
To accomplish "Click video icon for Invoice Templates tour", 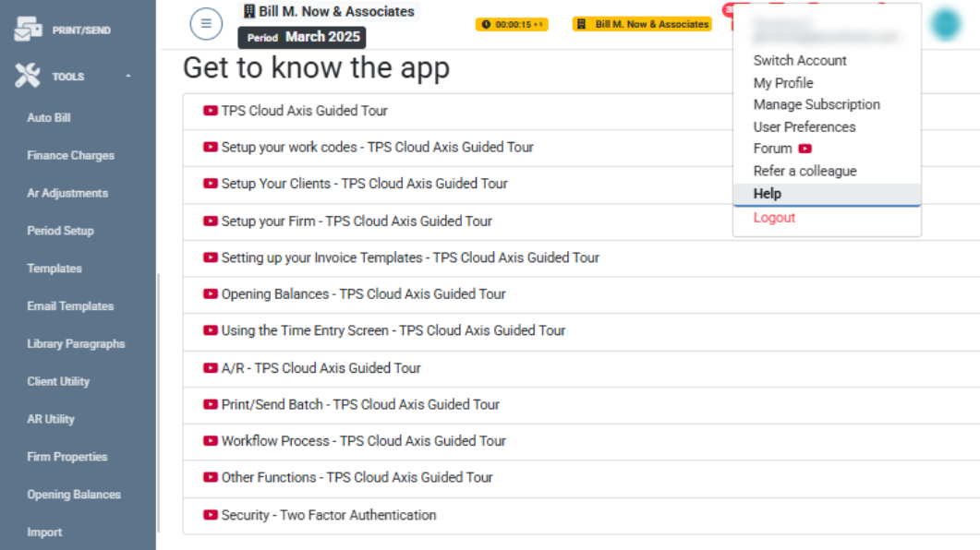I will click(210, 257).
